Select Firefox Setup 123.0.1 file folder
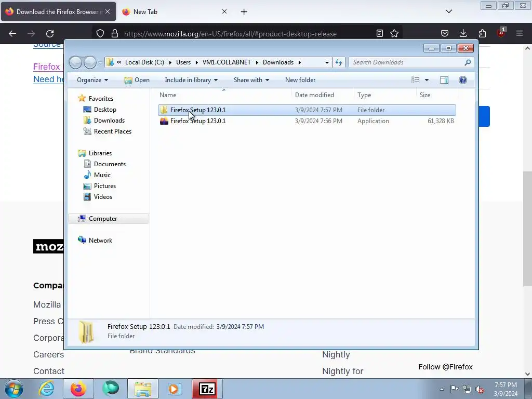Viewport: 532px width, 399px height. (307, 110)
